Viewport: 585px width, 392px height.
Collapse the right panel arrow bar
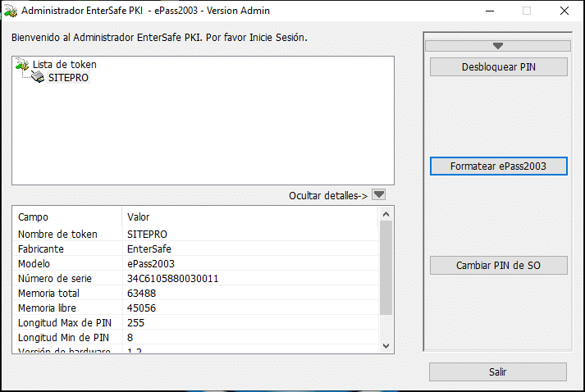pyautogui.click(x=498, y=46)
